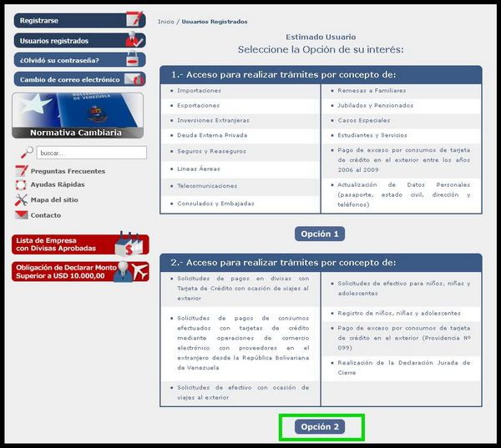The width and height of the screenshot is (501, 448).
Task: Click Solicitudes de pagos con Tarjeta de Crédito viajes
Action: click(x=243, y=289)
